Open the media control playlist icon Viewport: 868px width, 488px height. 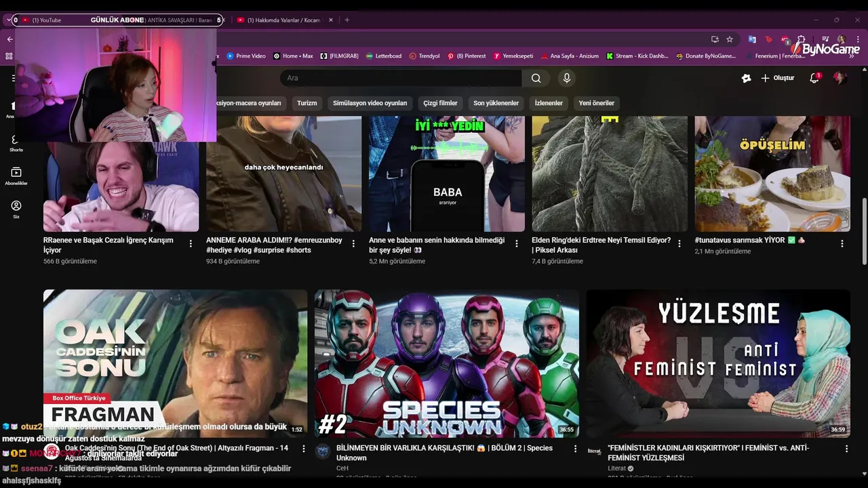pos(825,39)
